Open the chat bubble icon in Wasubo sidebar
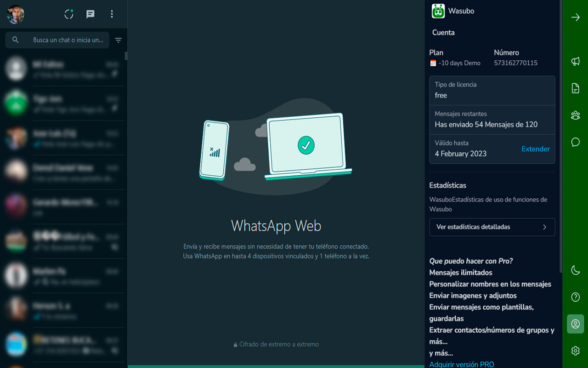The width and height of the screenshot is (588, 368). [575, 142]
